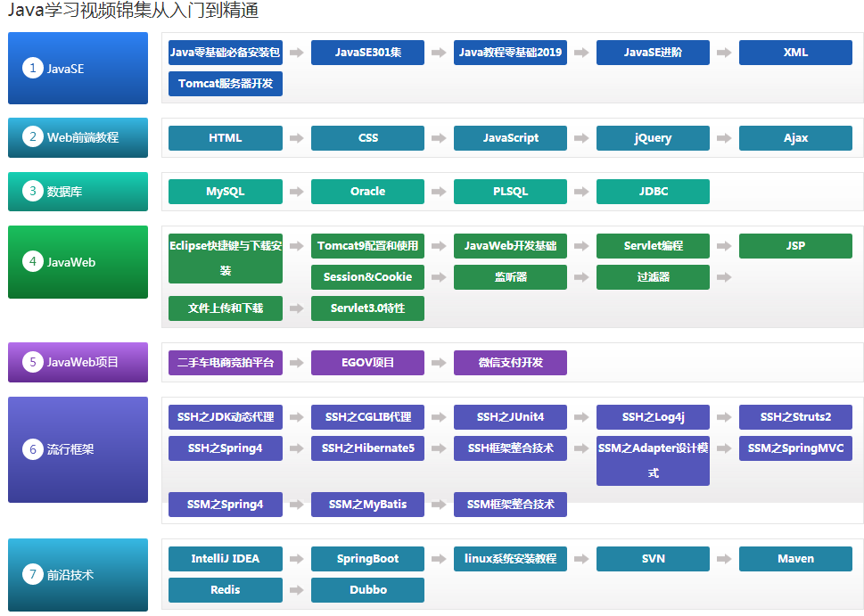This screenshot has height=616, width=864.
Task: Click Java零基础必备安装包 course
Action: [226, 53]
